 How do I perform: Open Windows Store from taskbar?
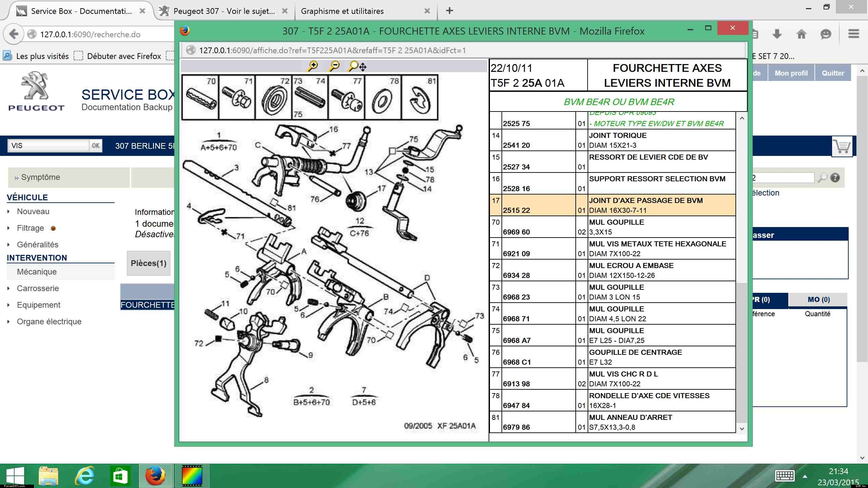[120, 476]
